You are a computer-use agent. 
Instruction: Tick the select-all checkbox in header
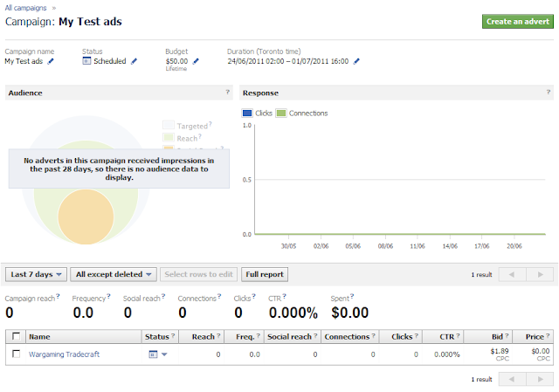(16, 336)
